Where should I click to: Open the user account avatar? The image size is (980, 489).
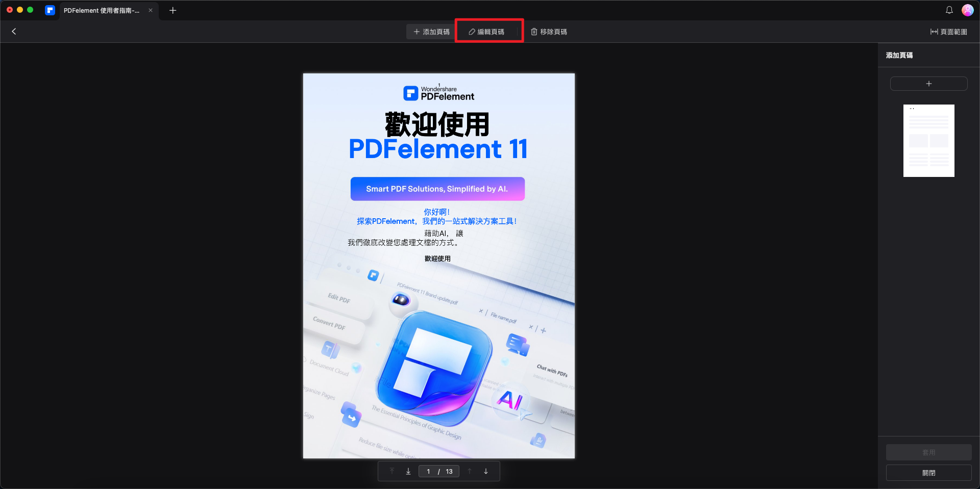click(x=967, y=10)
